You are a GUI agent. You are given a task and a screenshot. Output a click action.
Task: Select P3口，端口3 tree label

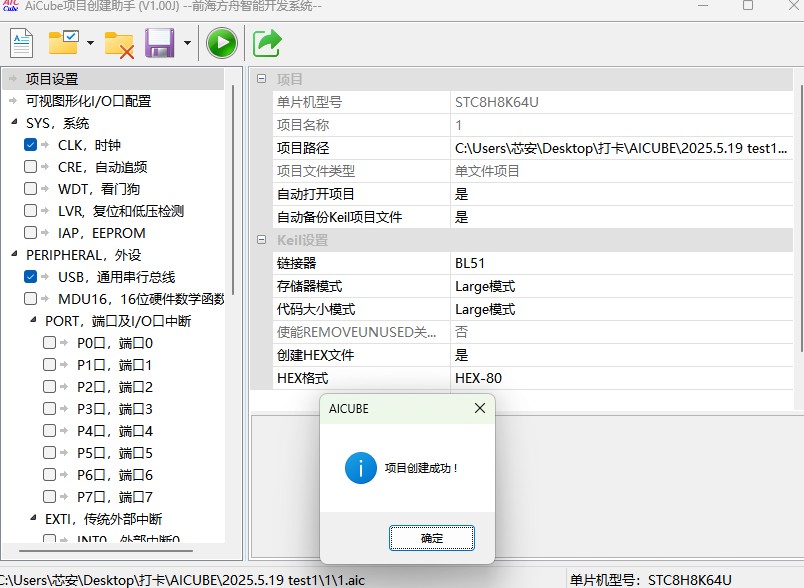pos(114,409)
